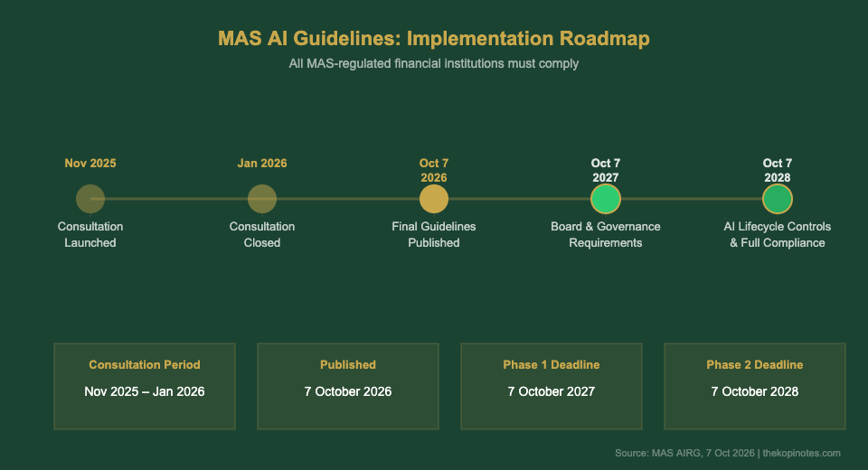Click the source credit line with thekopinotes.com
The height and width of the screenshot is (470, 868).
point(728,454)
